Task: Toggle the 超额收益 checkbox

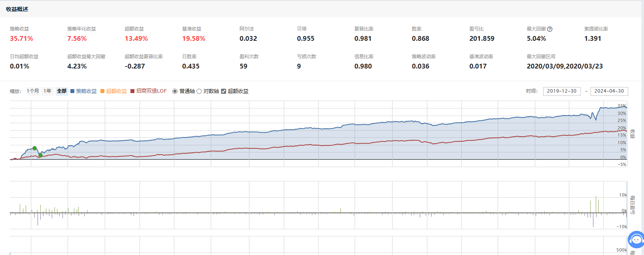Action: coord(223,91)
